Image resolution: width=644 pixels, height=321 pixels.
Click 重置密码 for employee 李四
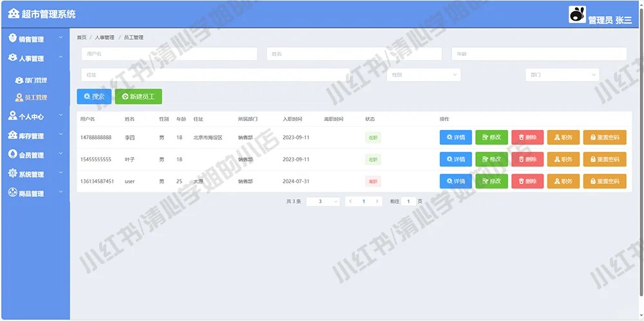[605, 138]
